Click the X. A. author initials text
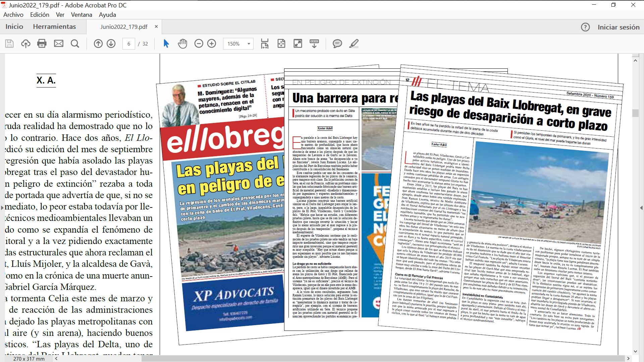The height and width of the screenshot is (362, 644). [46, 80]
